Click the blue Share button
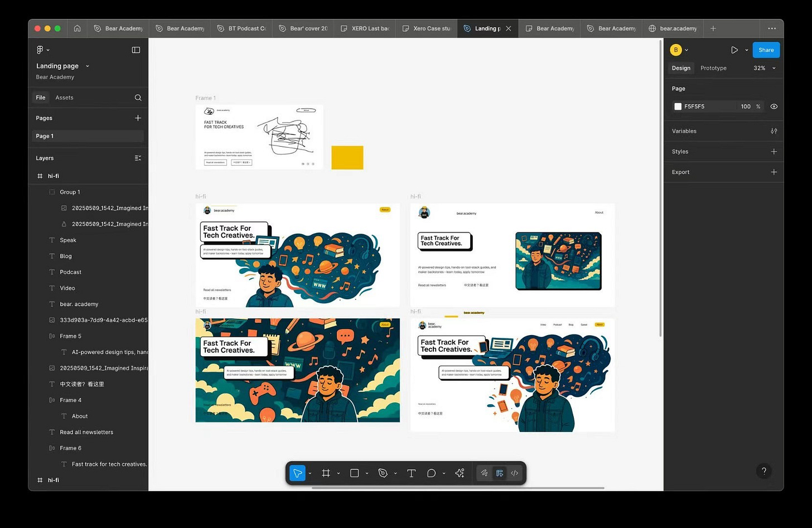This screenshot has height=528, width=812. click(766, 50)
